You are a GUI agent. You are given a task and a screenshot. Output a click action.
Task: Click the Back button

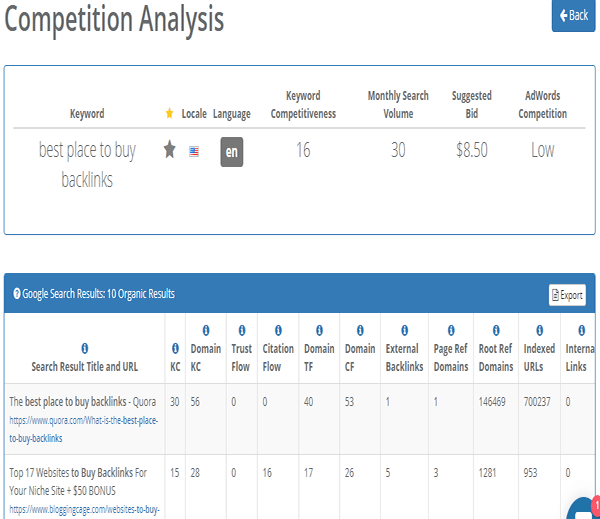573,15
